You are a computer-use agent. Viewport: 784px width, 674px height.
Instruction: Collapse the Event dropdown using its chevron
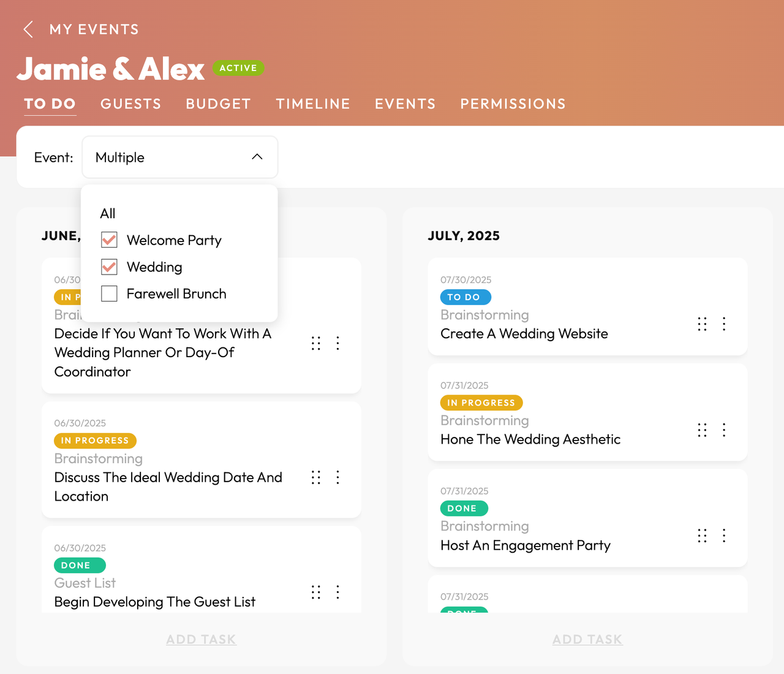click(257, 157)
